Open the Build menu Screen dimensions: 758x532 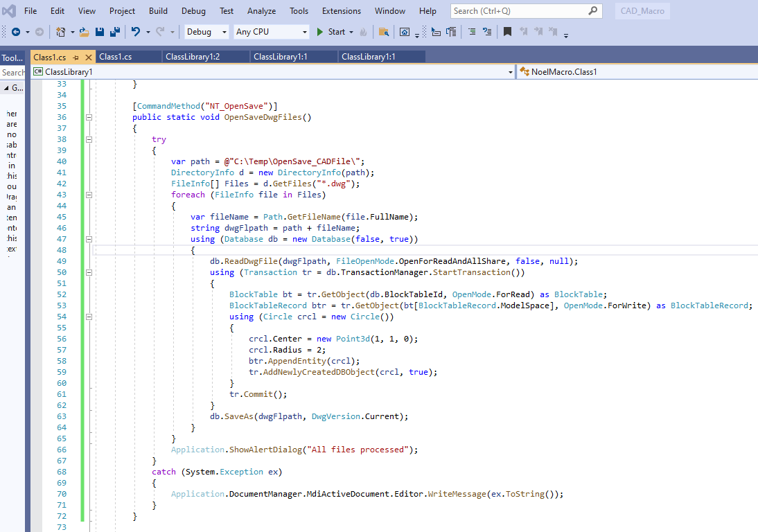[158, 11]
